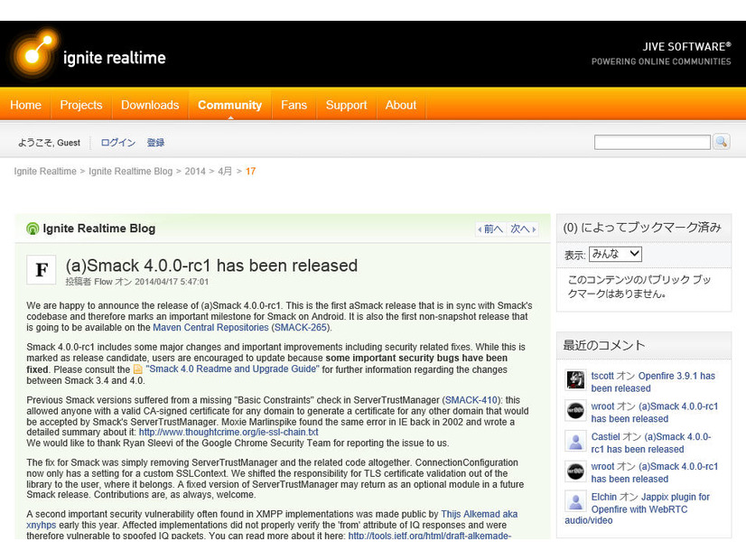Screen dimensions: 746x560
Task: Click the 2014 breadcrumb link
Action: click(x=194, y=171)
